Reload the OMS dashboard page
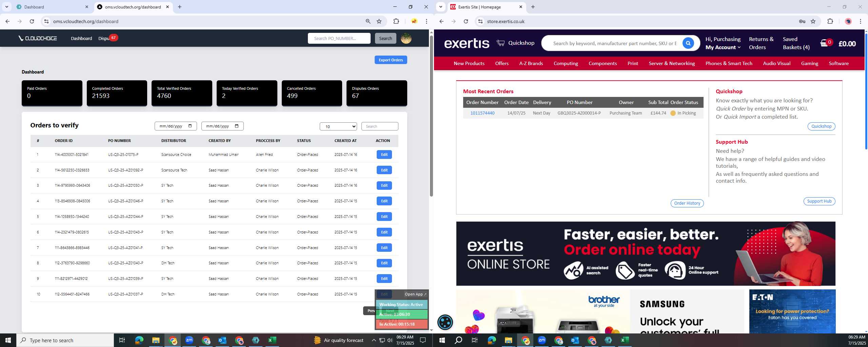The height and width of the screenshot is (347, 868). click(x=32, y=21)
